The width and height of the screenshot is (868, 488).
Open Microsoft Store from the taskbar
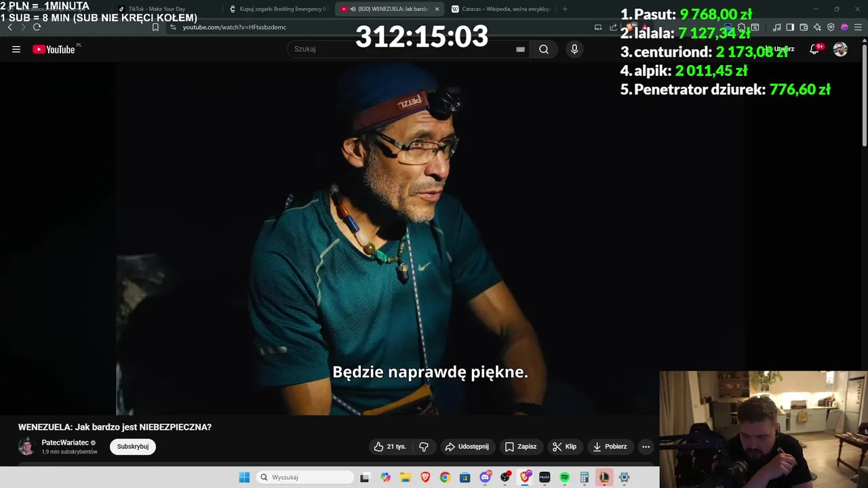465,477
